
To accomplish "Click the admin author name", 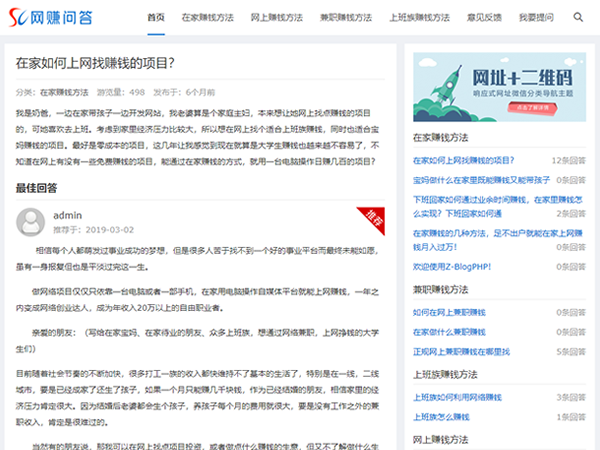I will point(67,215).
